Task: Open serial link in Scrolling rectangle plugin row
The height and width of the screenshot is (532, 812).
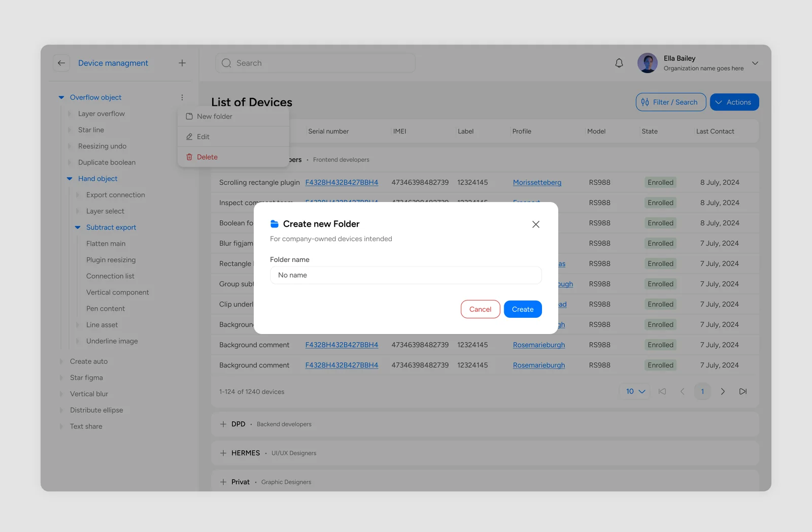Action: 342,182
